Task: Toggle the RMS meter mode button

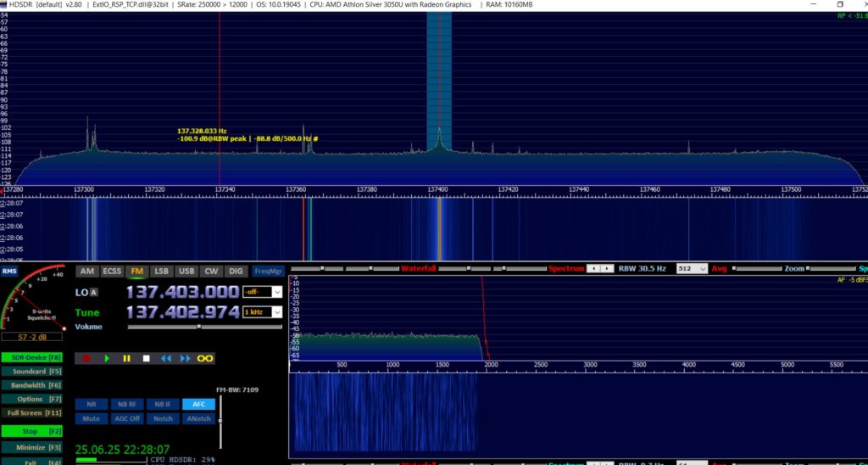Action: [9, 271]
